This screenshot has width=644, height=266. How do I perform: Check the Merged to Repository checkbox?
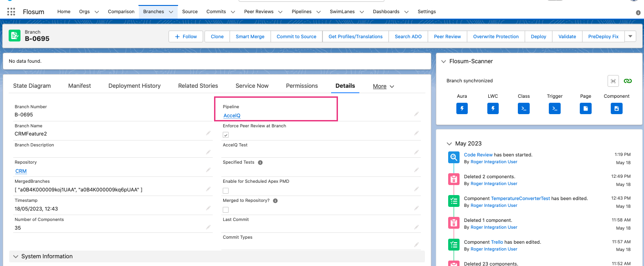225,210
